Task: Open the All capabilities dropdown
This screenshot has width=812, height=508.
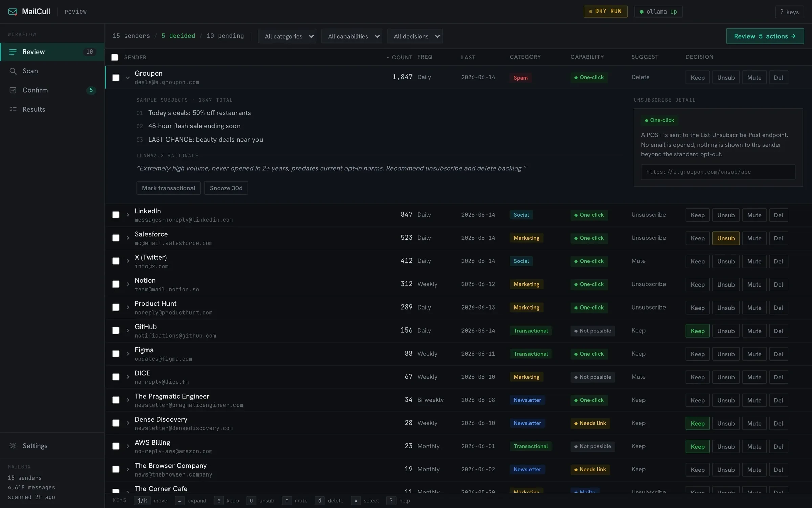Action: pos(352,36)
